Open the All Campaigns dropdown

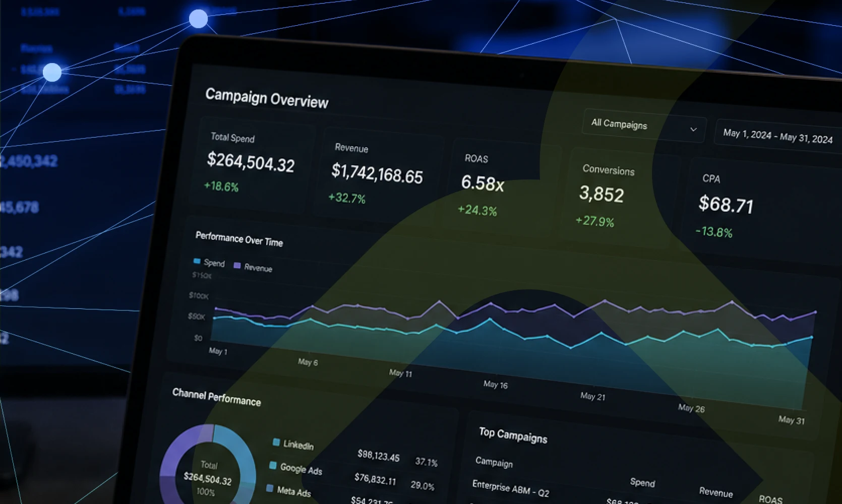tap(644, 125)
